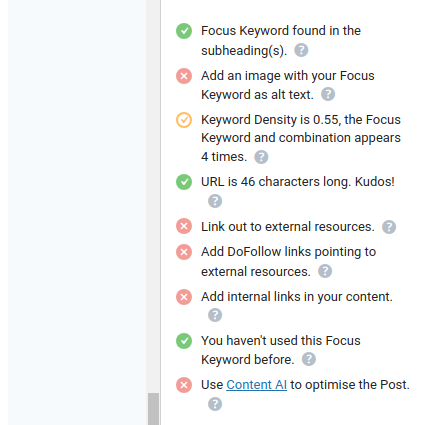Click red cross beside Add internal links
The image size is (422, 425).
coord(184,297)
